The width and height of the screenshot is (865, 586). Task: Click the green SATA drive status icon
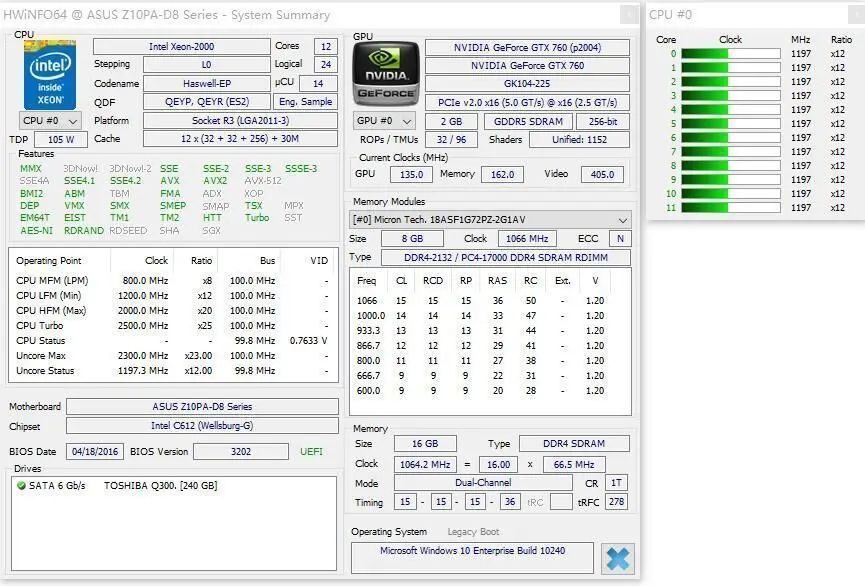pyautogui.click(x=22, y=486)
